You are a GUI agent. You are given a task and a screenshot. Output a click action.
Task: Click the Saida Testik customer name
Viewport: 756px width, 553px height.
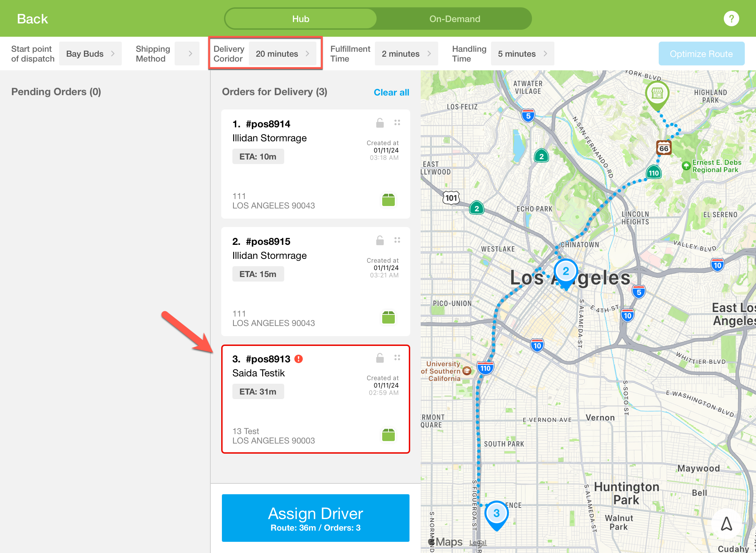tap(258, 373)
